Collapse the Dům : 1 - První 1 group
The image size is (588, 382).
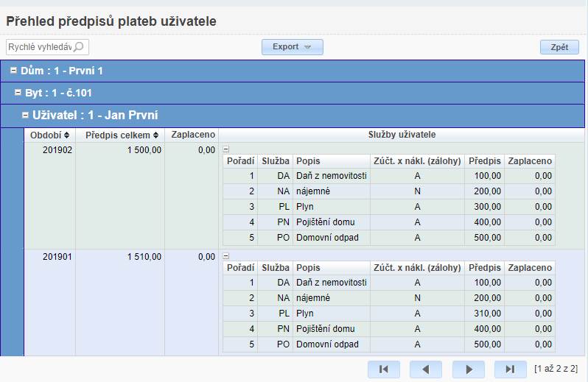pos(13,71)
